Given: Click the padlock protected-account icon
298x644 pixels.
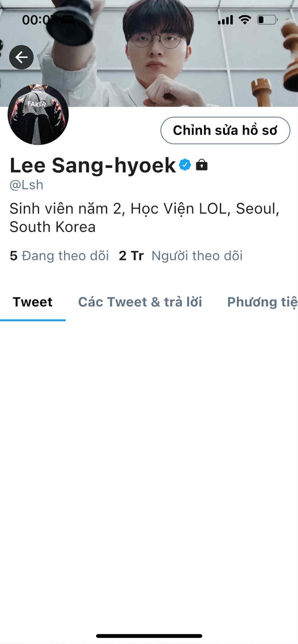Looking at the screenshot, I should 202,165.
